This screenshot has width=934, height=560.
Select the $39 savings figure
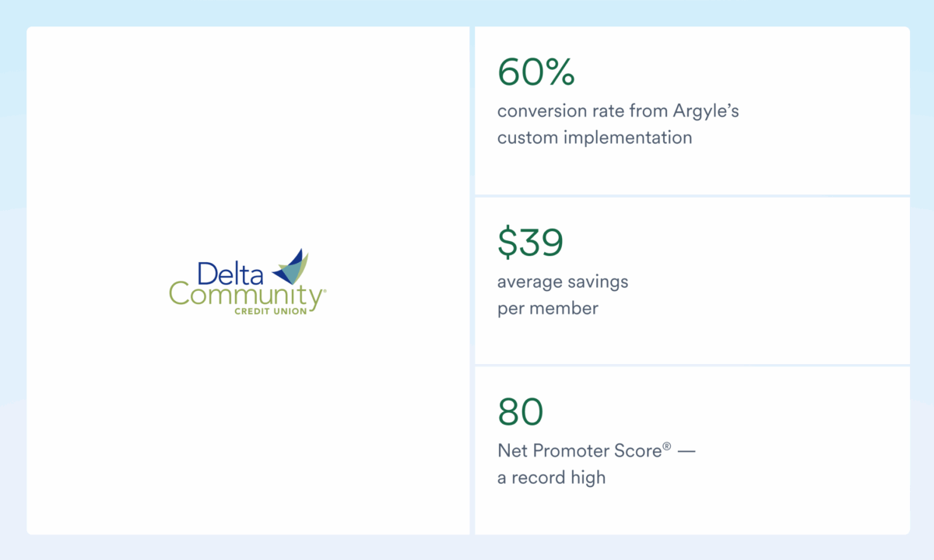point(530,243)
